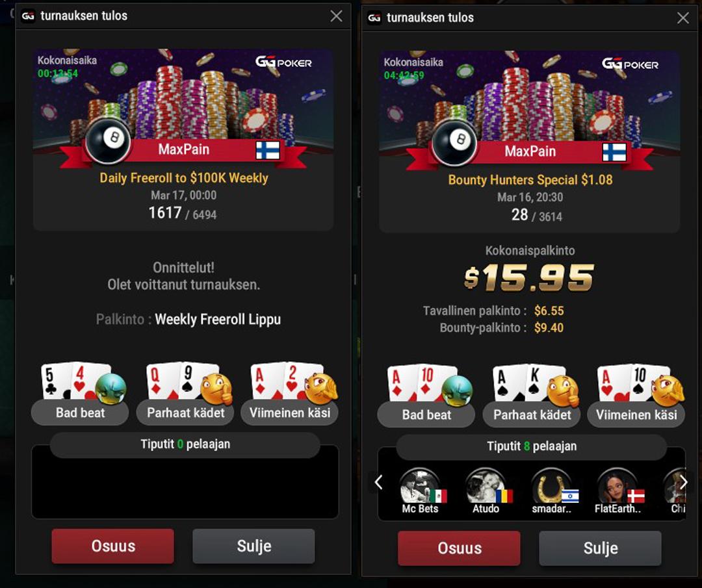
Task: Click Sulje button in Bounty Hunters window
Action: (x=601, y=548)
